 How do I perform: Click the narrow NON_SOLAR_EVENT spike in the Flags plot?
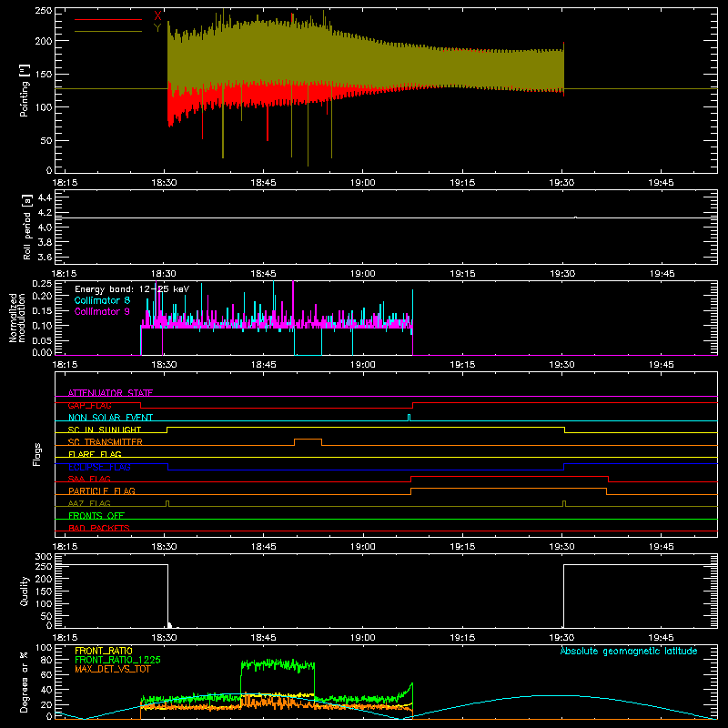[x=409, y=417]
